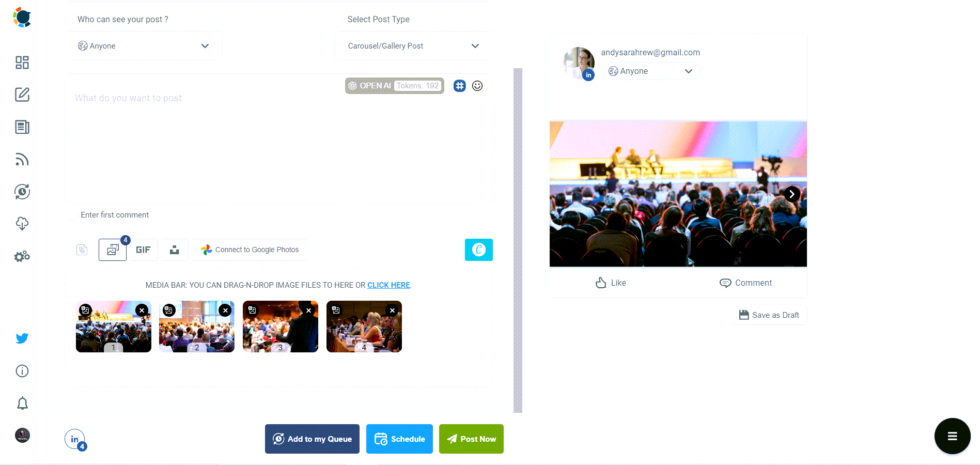The height and width of the screenshot is (465, 980).
Task: Open the image library with 4 items
Action: click(x=112, y=250)
